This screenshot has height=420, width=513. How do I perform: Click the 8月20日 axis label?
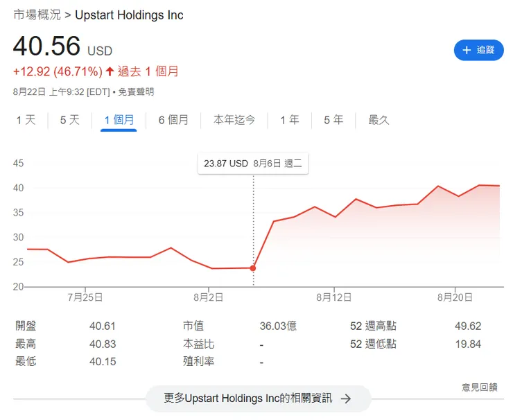tap(455, 297)
